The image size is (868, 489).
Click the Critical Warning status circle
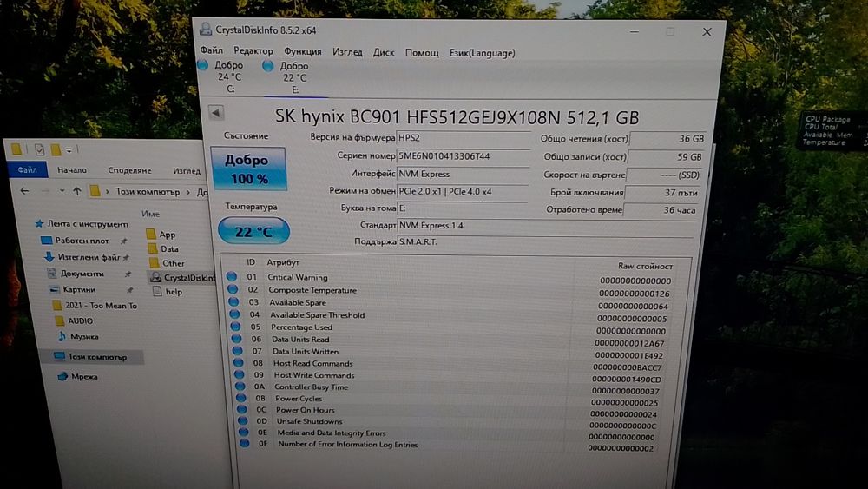(x=232, y=276)
